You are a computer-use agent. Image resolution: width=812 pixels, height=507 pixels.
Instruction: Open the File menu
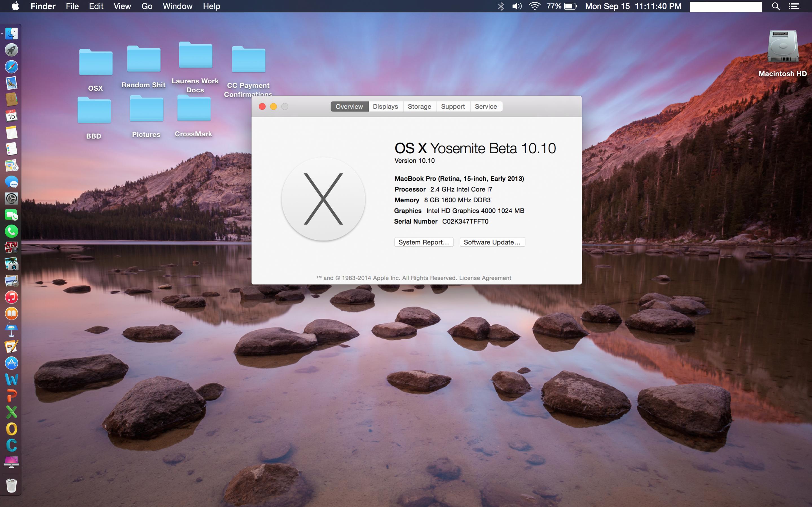click(x=72, y=6)
